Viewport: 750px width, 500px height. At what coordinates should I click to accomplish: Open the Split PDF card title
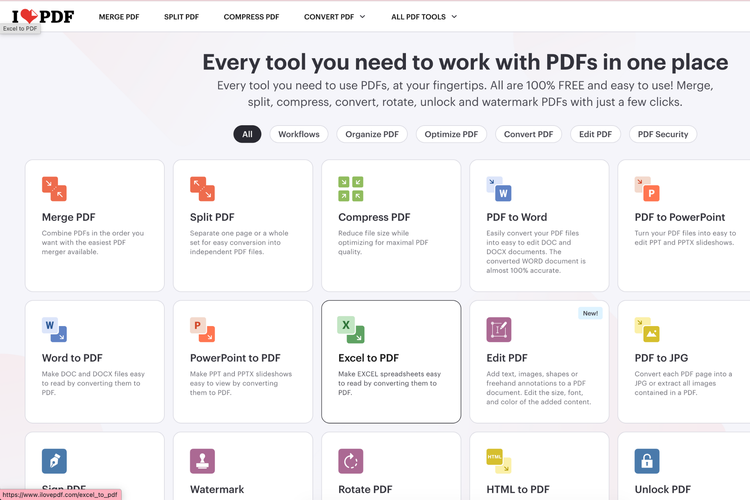(x=212, y=217)
